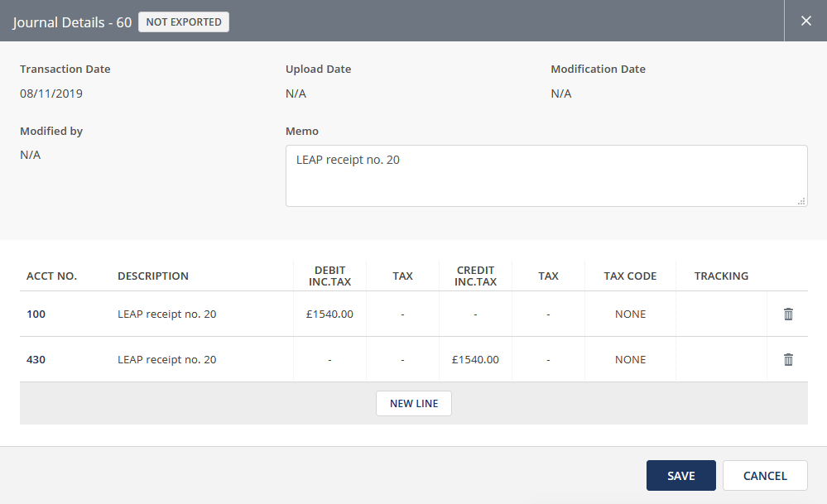The height and width of the screenshot is (504, 827).
Task: Click the NOT EXPORTED status badge
Action: [x=184, y=22]
